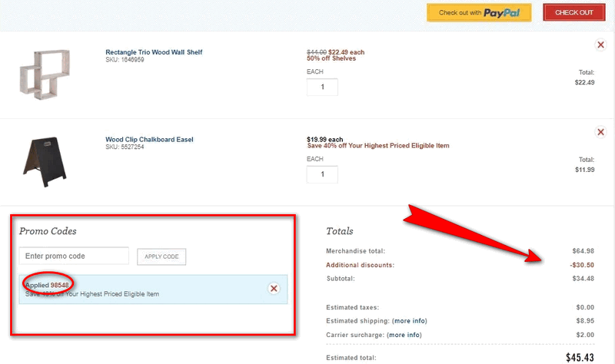Select the chalkboard easel quantity box

(x=322, y=174)
